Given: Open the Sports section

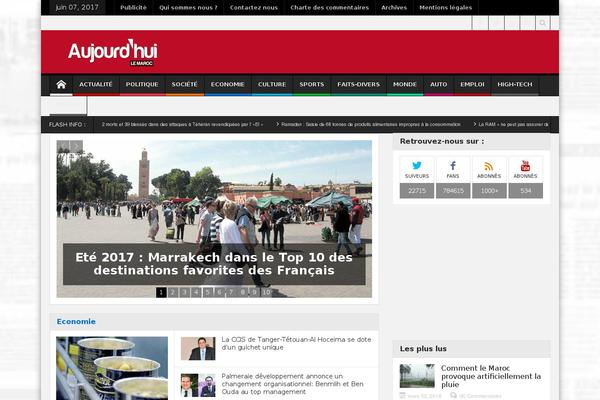Looking at the screenshot, I should tap(311, 84).
